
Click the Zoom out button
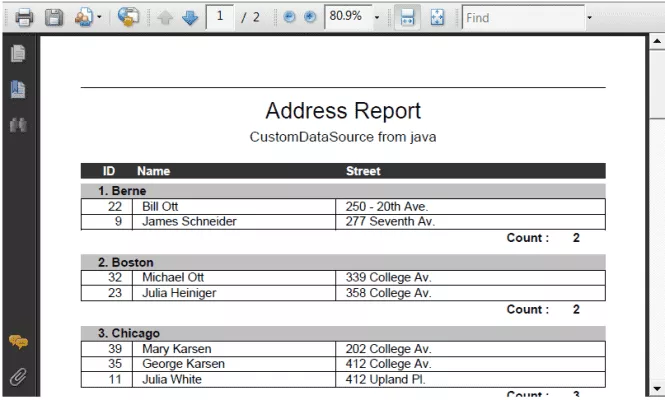pyautogui.click(x=289, y=18)
